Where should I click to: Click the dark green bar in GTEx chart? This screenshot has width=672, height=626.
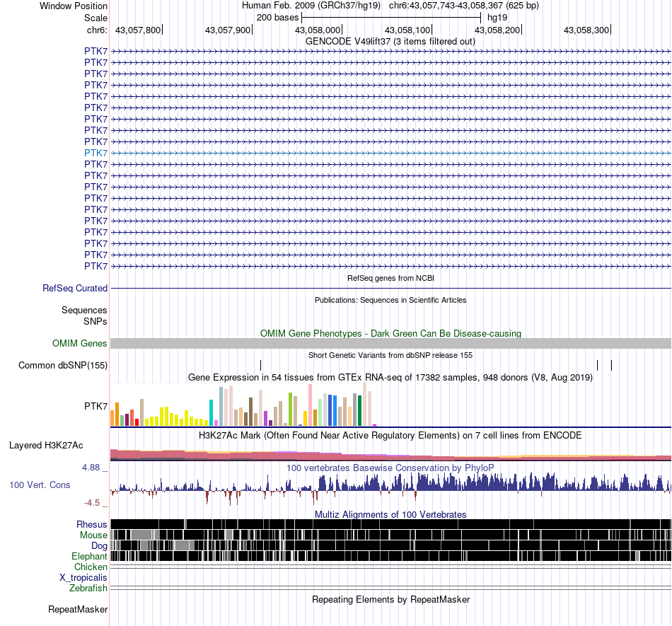[359, 410]
